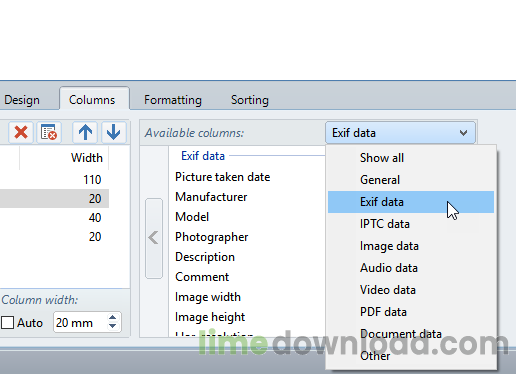The height and width of the screenshot is (374, 516).
Task: Open the Formatting tab
Action: [173, 100]
